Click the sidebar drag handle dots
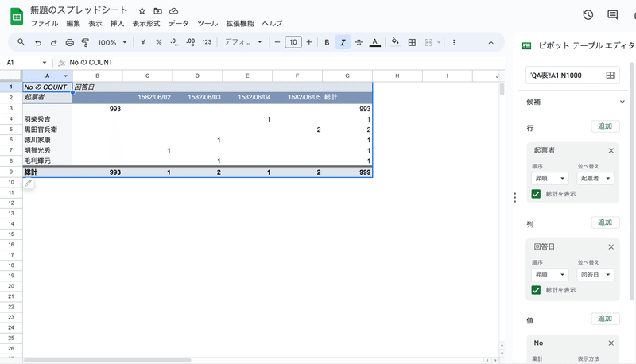Screen dimensions: 636x364 514,197
